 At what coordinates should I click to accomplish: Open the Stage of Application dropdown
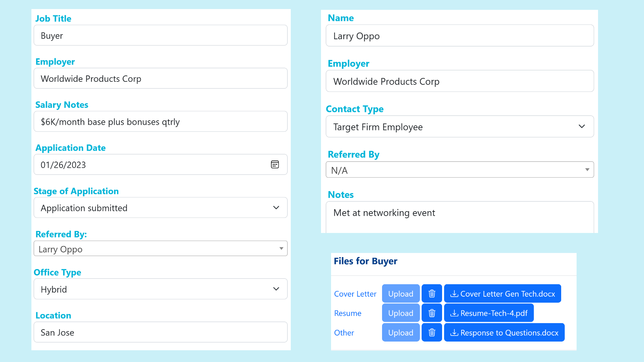click(276, 207)
